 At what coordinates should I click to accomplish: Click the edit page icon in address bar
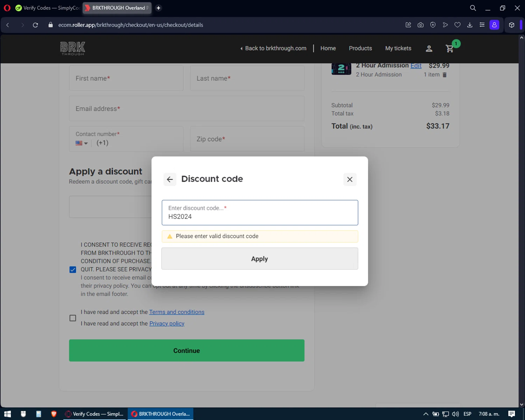[x=408, y=25]
